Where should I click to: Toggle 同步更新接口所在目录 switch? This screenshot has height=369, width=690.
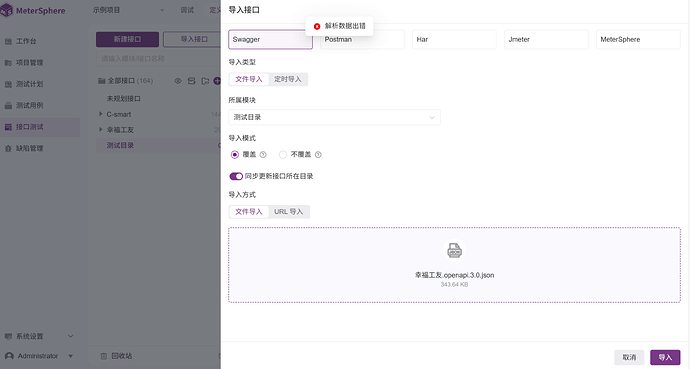coord(236,176)
